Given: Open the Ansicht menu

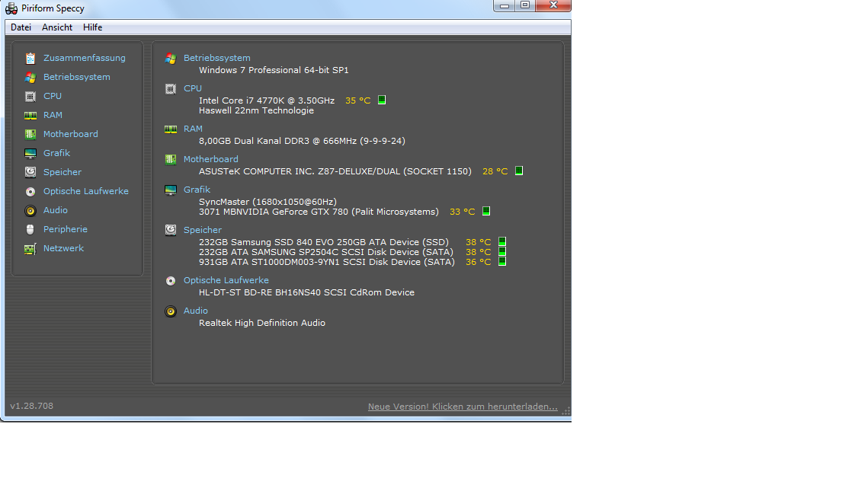Looking at the screenshot, I should 57,27.
